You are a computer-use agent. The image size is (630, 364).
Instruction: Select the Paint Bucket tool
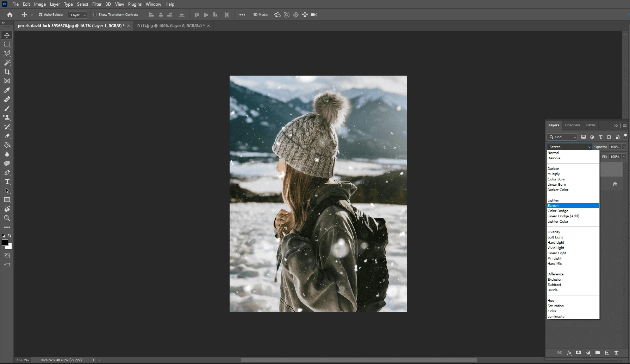pos(7,145)
